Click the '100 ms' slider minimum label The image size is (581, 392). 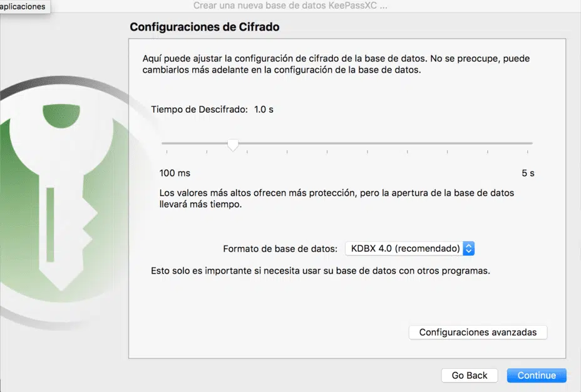coord(175,173)
